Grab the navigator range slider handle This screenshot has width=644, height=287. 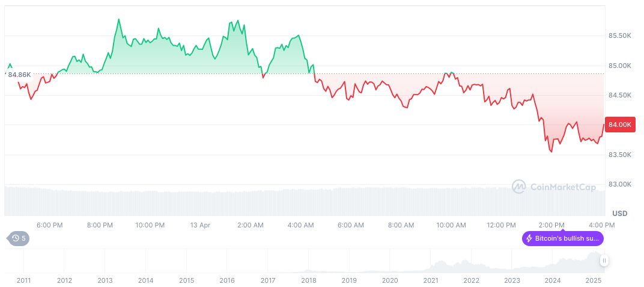[x=604, y=261]
